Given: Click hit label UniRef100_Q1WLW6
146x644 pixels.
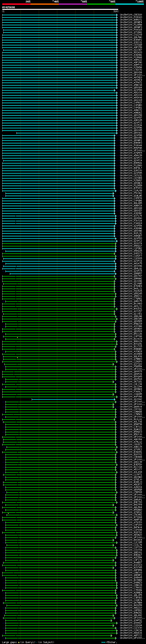Looking at the screenshot, I should point(131,196).
